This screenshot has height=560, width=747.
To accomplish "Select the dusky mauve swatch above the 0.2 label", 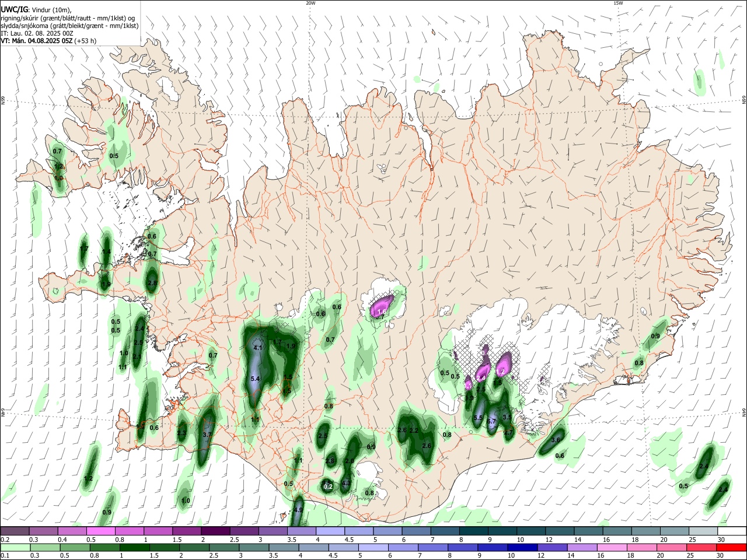I will pos(15,531).
